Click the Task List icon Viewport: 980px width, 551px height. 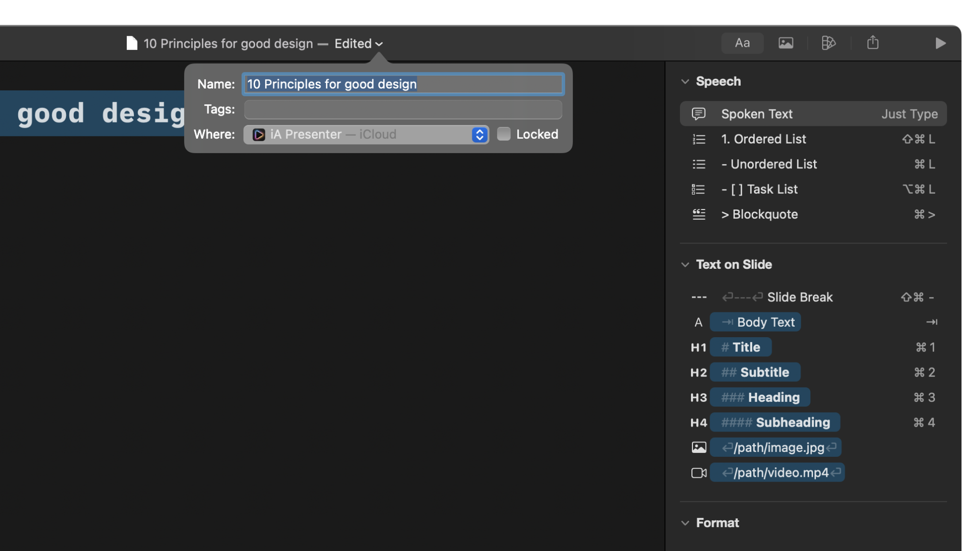coord(698,189)
